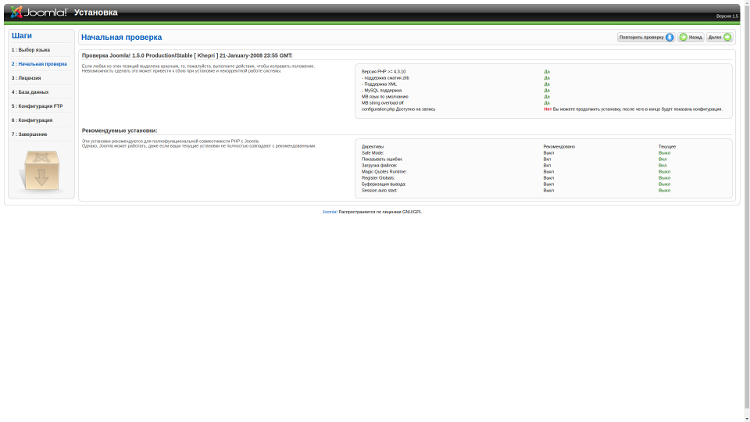Click the 'Safe Mode:' directive label

373,153
